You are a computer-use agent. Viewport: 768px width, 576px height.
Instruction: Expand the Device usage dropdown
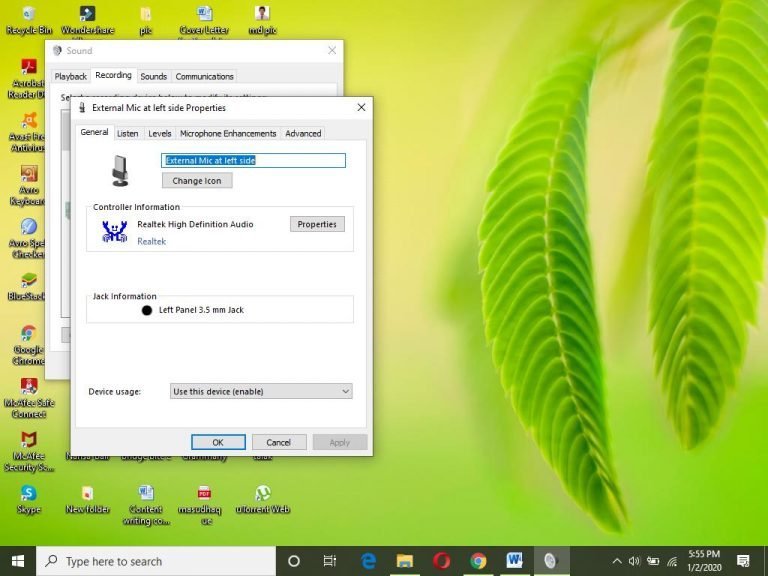point(261,392)
